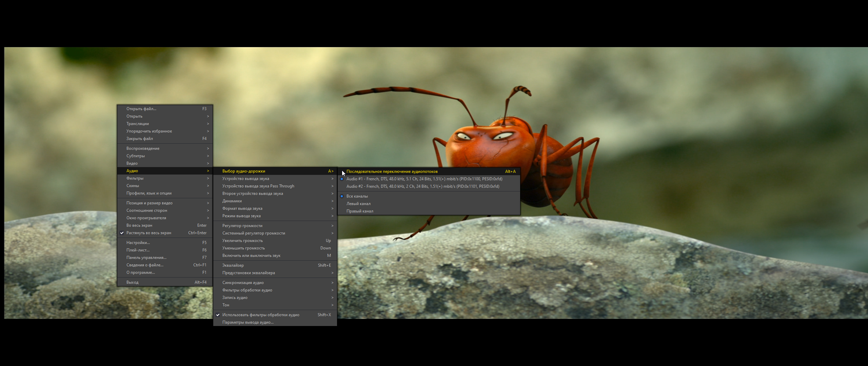Viewport: 868px width, 366px height.
Task: Expand Регулятор громкости submenu
Action: 242,226
